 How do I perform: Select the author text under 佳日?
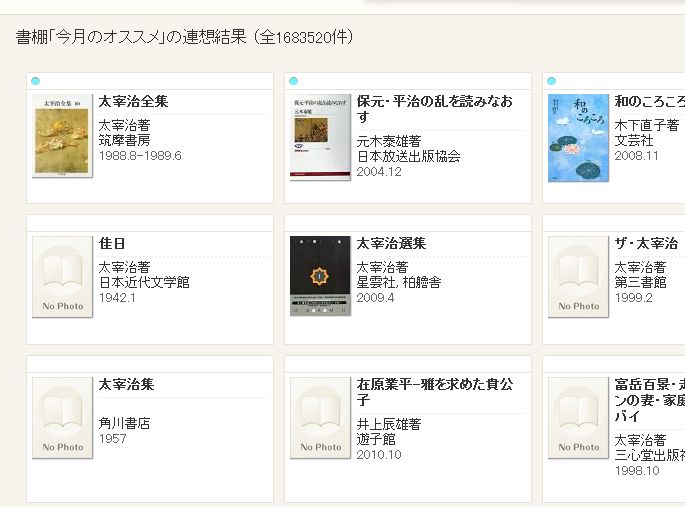pyautogui.click(x=125, y=267)
